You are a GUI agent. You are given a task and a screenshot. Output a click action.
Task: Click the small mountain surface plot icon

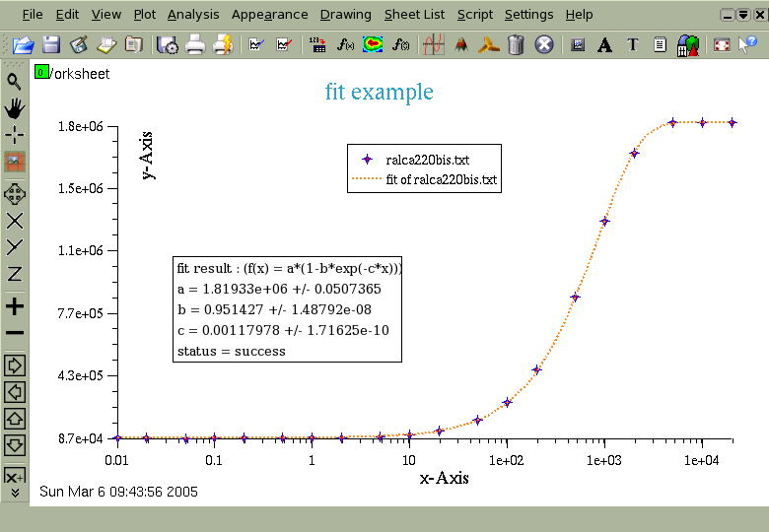pos(461,45)
